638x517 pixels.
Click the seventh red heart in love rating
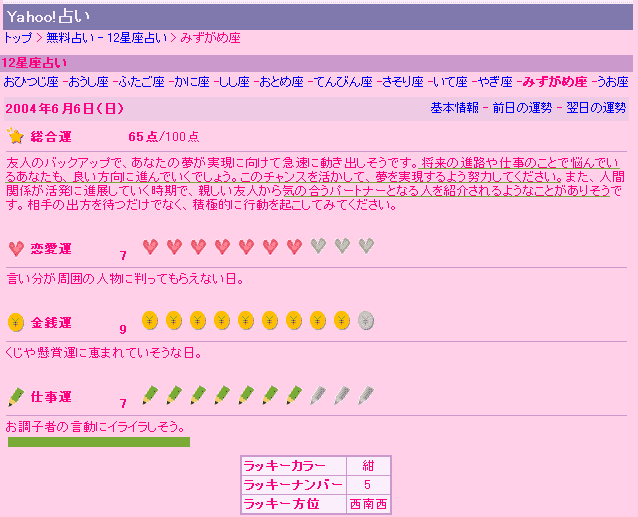pyautogui.click(x=295, y=247)
